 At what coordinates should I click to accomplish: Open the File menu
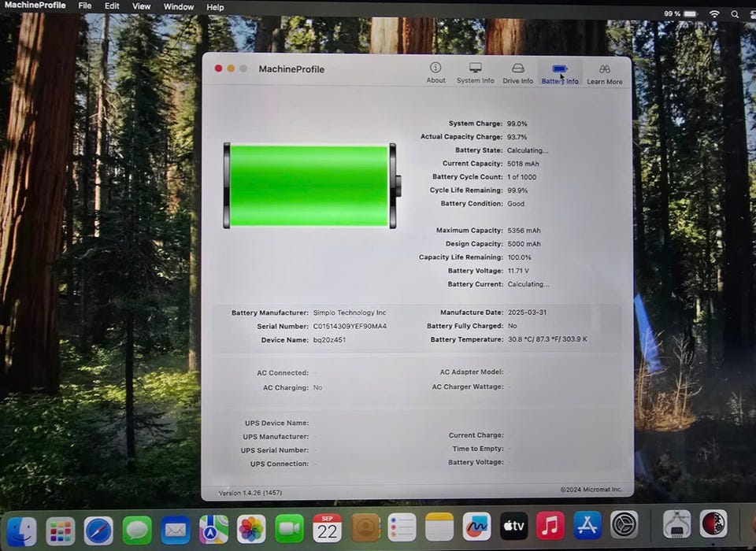[85, 6]
